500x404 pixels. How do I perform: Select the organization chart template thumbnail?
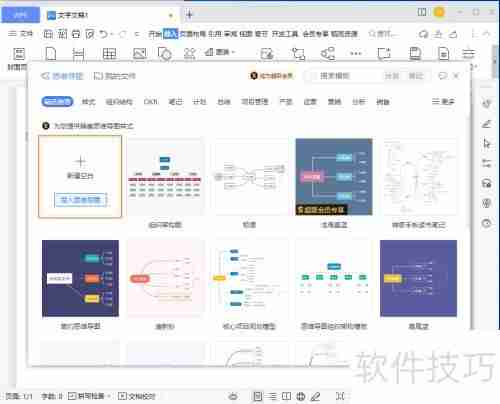(x=165, y=177)
